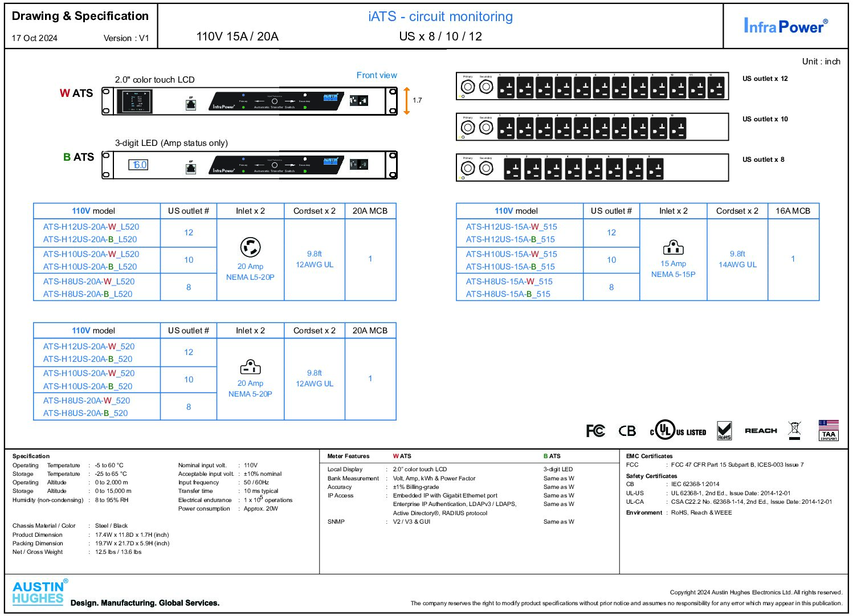This screenshot has height=616, width=853.
Task: Click model 'ATS-H8US-20A-B_520'
Action: click(x=85, y=413)
